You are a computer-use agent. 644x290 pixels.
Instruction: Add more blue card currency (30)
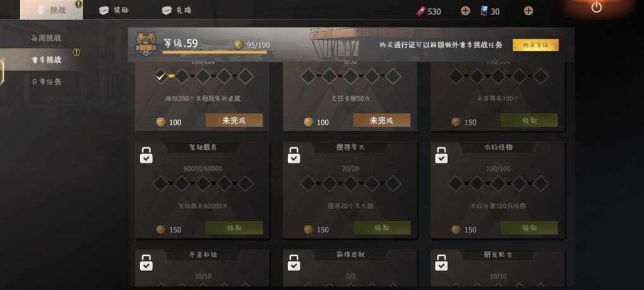tap(528, 11)
